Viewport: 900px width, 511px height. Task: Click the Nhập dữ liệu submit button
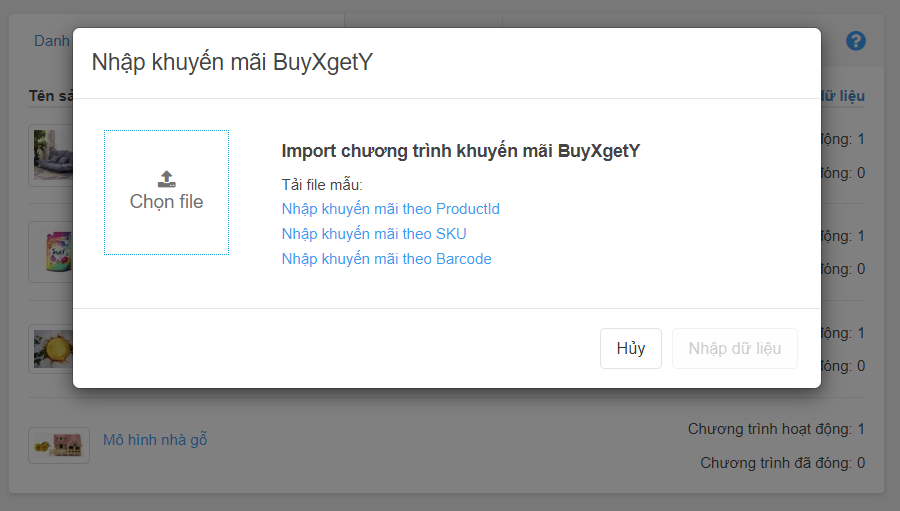tap(735, 349)
